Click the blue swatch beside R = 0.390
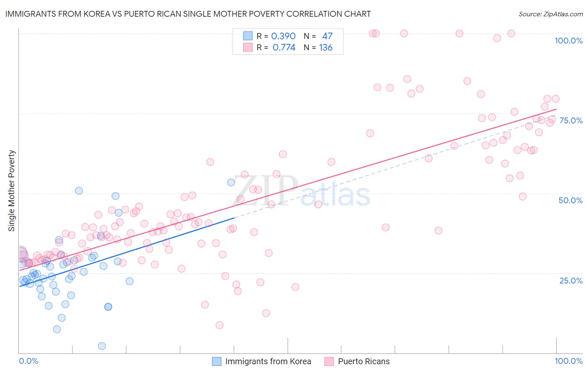This screenshot has width=588, height=373. pyautogui.click(x=248, y=36)
